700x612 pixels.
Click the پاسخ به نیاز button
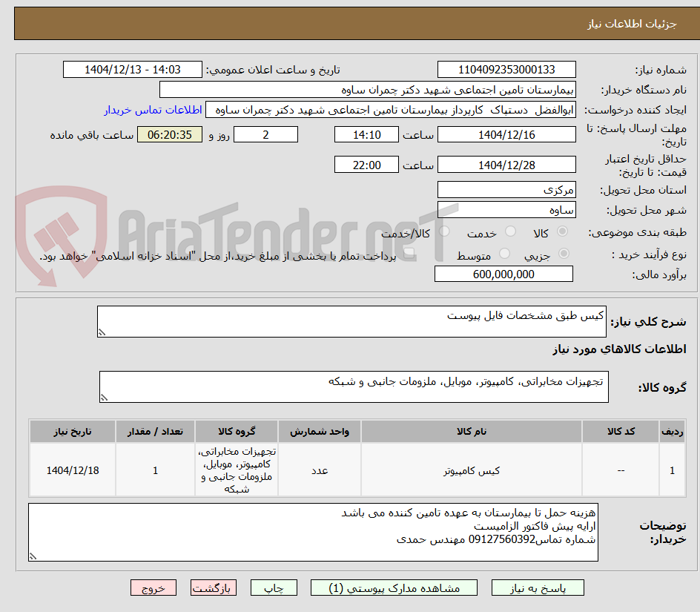point(538,588)
